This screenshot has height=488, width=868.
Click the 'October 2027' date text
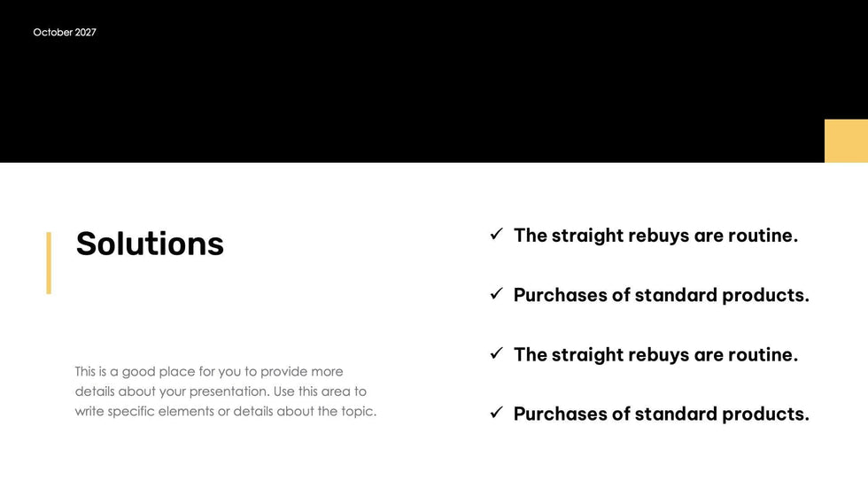65,33
